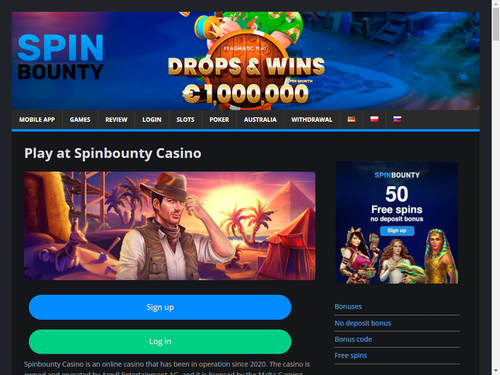Click the blue Sign up button
This screenshot has width=500, height=375.
click(160, 307)
